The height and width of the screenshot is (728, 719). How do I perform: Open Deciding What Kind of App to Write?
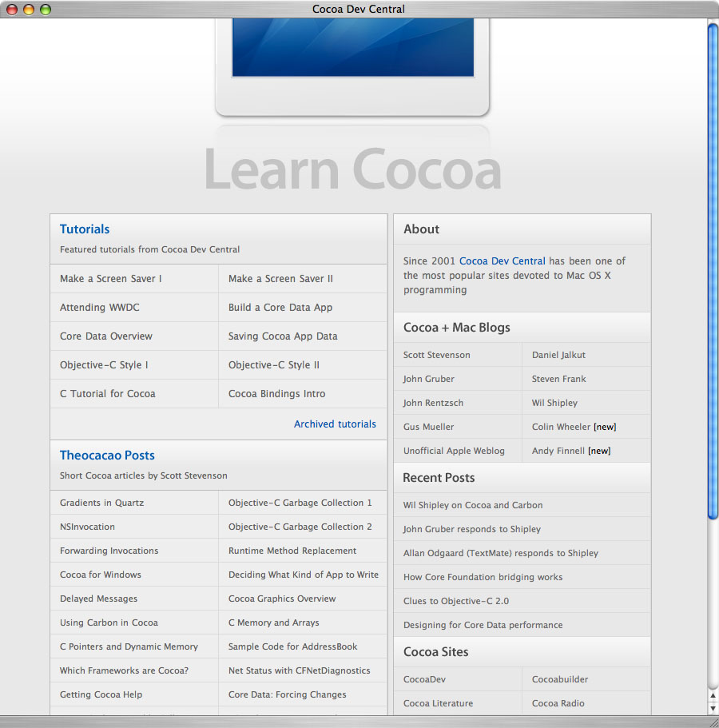303,575
